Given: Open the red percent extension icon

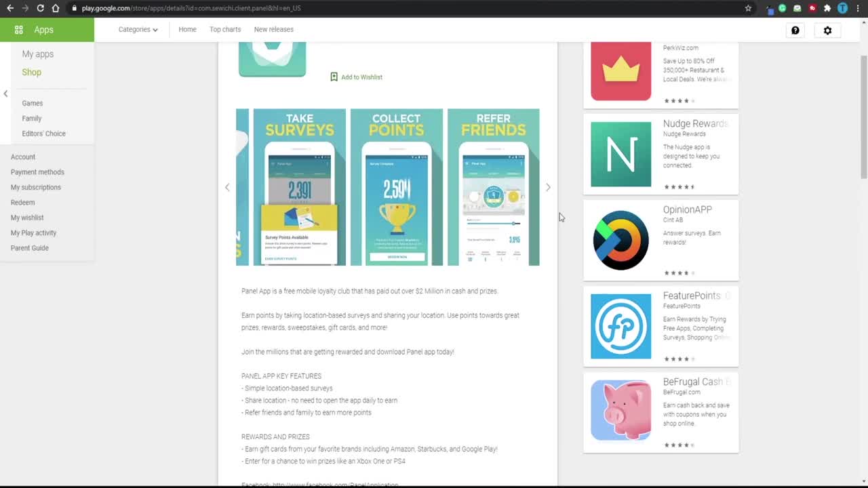Looking at the screenshot, I should tap(812, 8).
